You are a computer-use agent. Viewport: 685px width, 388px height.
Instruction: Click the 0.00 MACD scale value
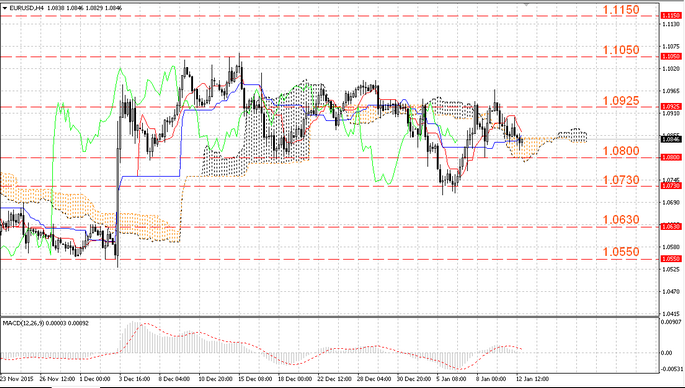(668, 353)
